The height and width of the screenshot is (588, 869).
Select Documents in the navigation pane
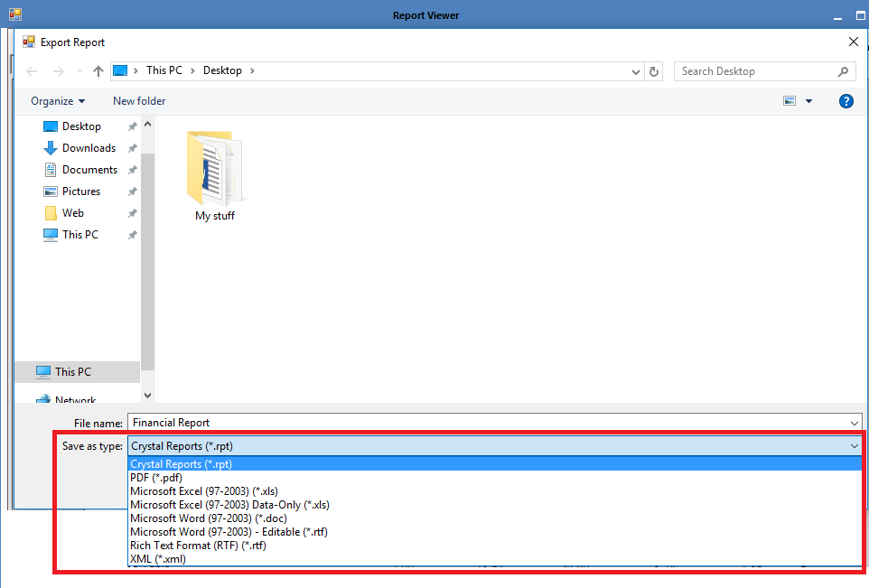coord(89,170)
